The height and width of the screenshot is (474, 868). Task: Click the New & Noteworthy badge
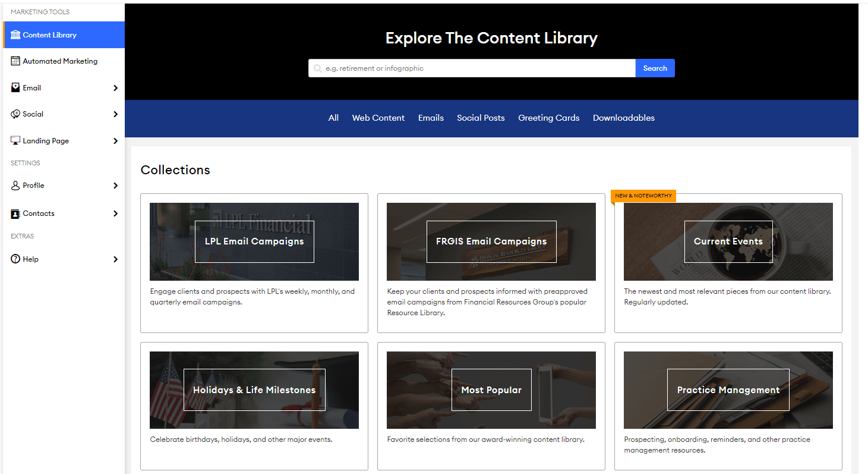(643, 196)
